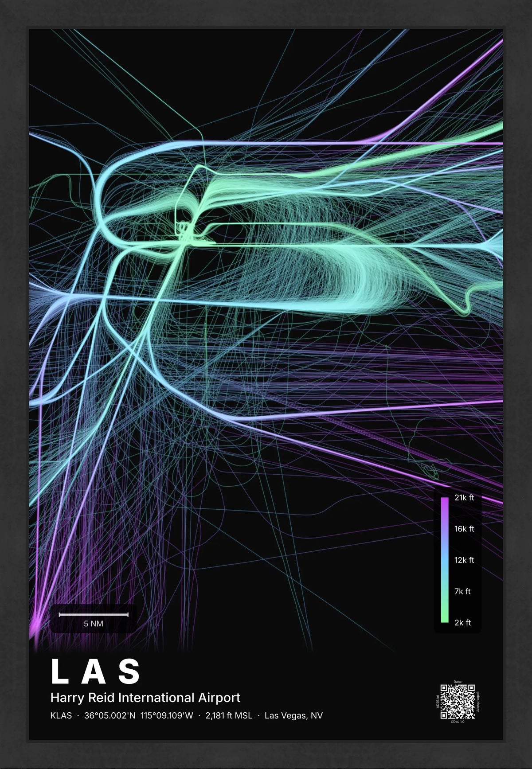
Task: Click the large "LAS" title
Action: (x=96, y=671)
